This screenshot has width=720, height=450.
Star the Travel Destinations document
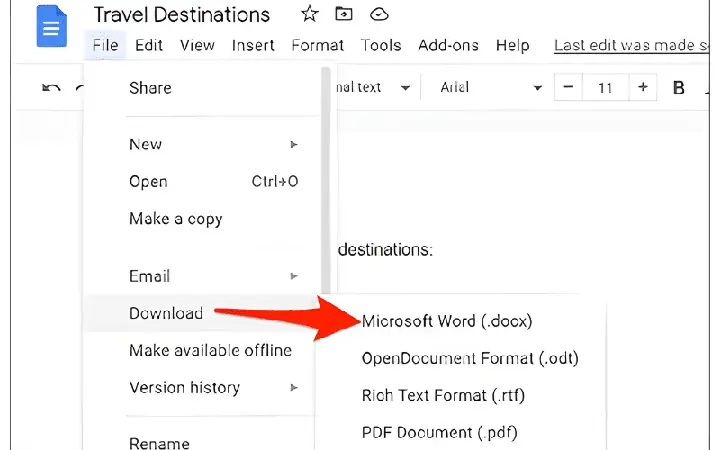(x=309, y=14)
